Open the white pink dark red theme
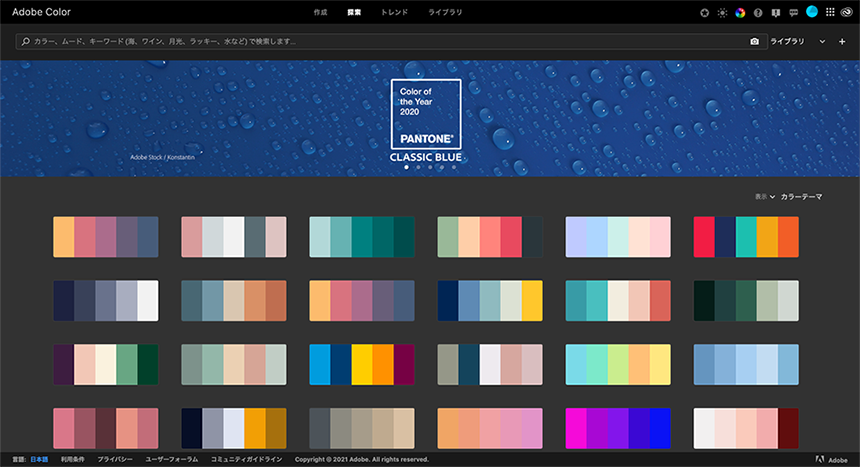Screen dimensions: 860x467 coord(746,428)
